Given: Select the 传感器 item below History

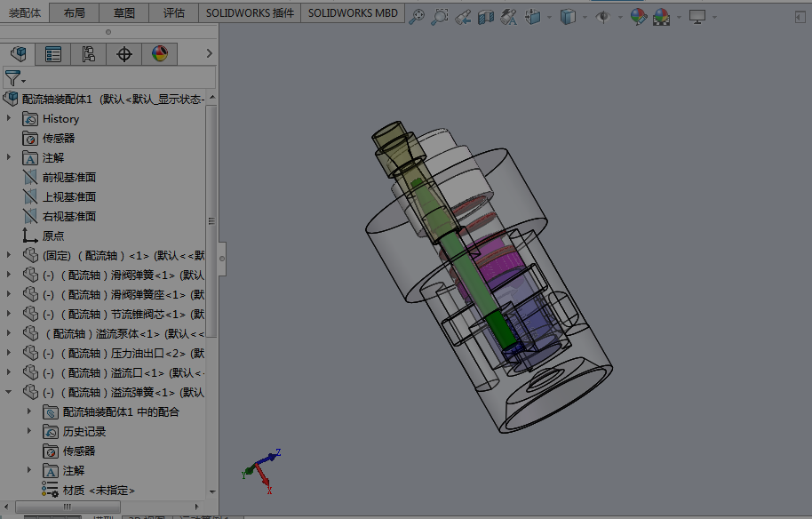Looking at the screenshot, I should click(59, 139).
